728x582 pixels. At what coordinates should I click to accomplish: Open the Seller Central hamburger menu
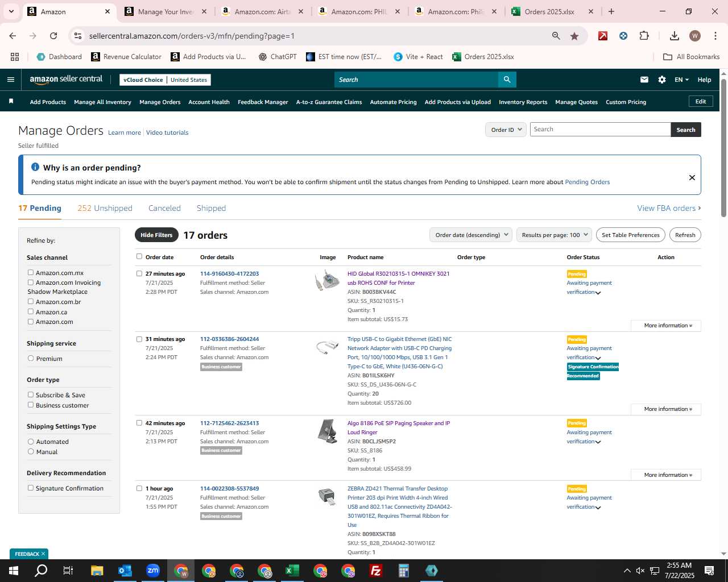10,80
